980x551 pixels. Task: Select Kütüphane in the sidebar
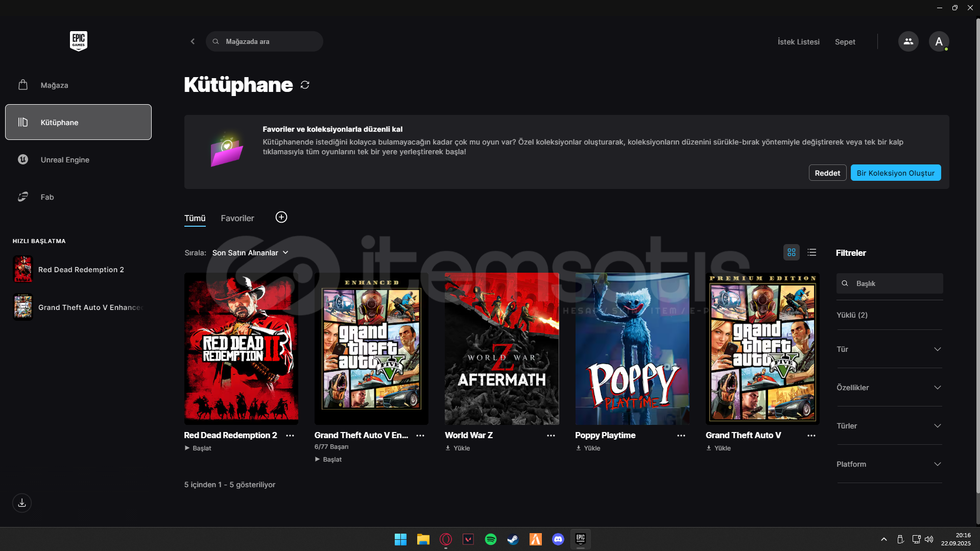pyautogui.click(x=78, y=122)
